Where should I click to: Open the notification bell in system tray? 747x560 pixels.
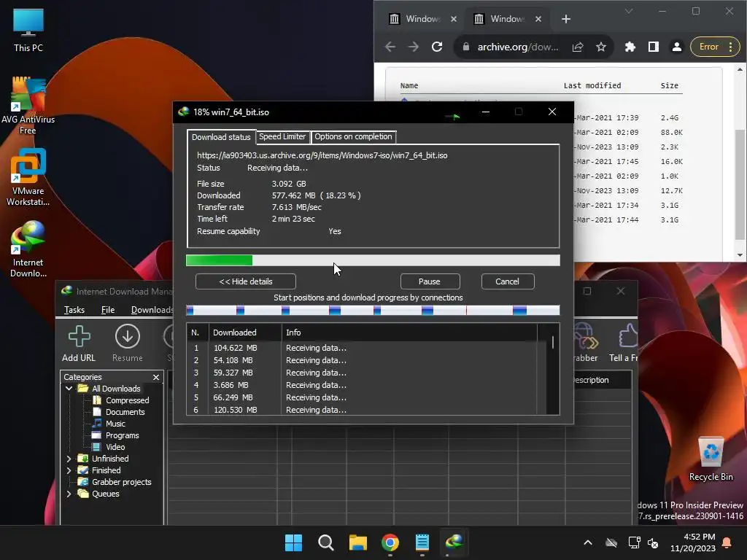click(727, 542)
